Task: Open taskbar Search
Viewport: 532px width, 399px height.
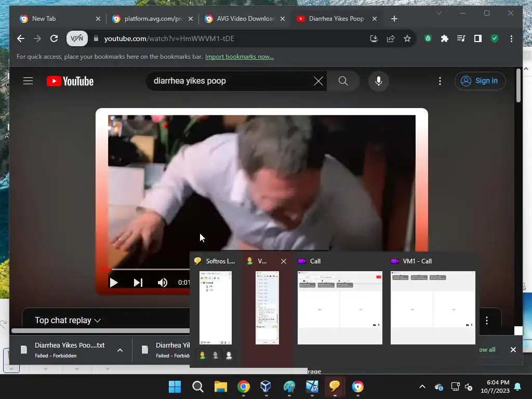Action: [x=197, y=387]
